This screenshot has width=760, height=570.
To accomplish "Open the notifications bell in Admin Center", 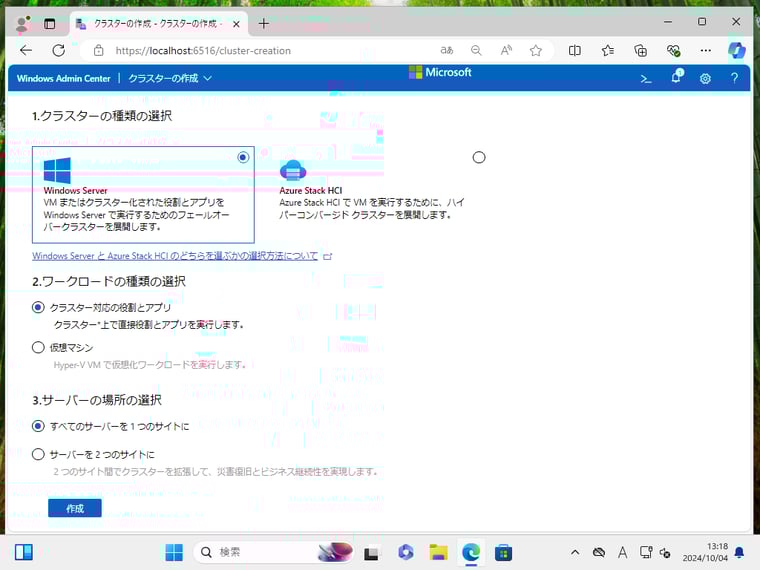I will pos(676,77).
